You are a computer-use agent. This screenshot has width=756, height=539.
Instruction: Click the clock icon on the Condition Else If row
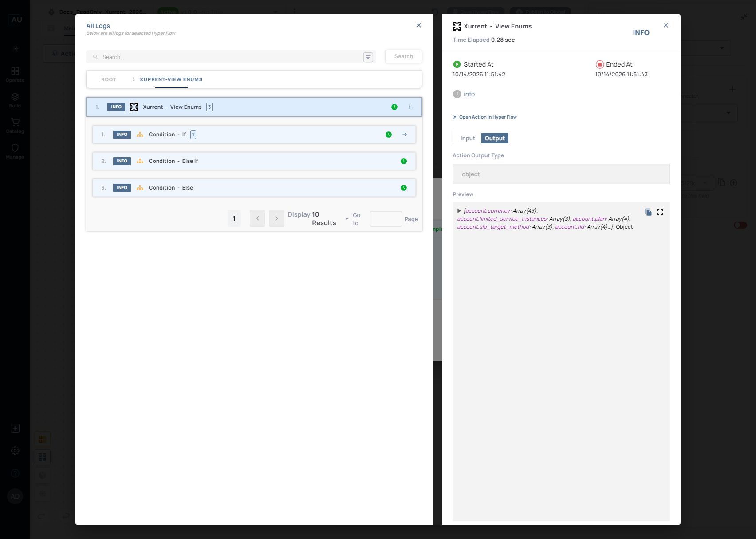pos(404,161)
